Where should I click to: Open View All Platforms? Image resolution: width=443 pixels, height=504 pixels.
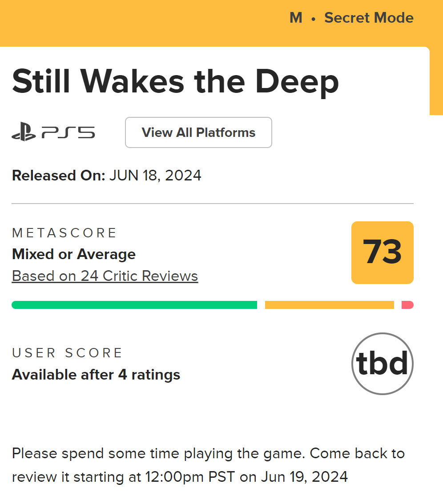tap(198, 132)
